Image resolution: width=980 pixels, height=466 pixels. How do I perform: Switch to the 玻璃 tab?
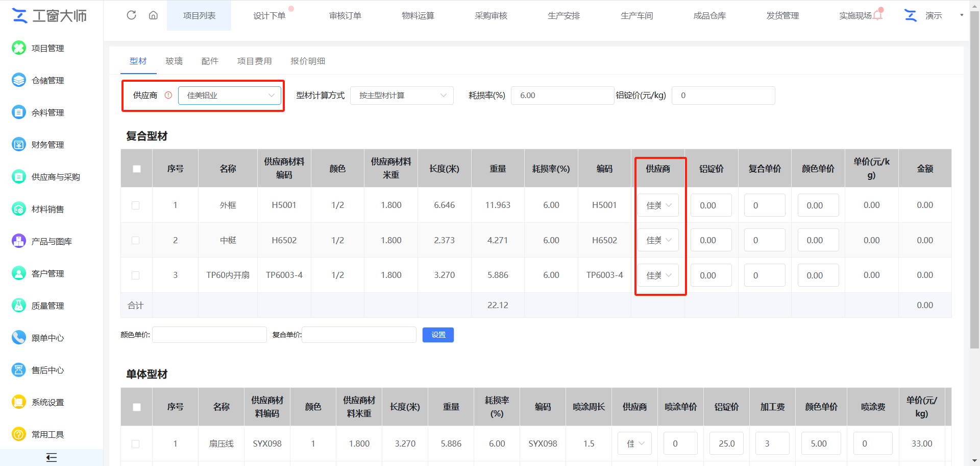[174, 61]
